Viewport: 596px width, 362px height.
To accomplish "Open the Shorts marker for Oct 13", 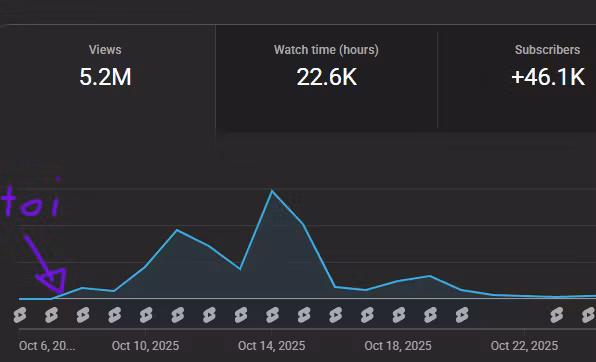I will click(x=241, y=315).
